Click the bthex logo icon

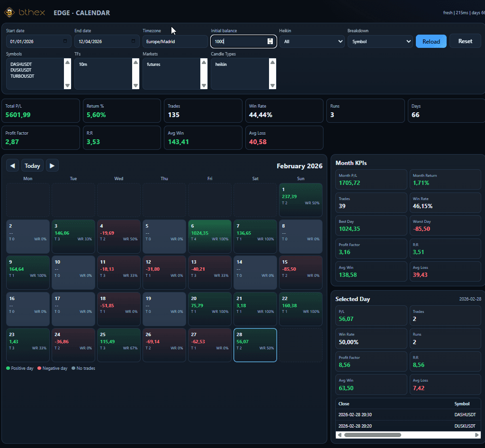(9, 12)
